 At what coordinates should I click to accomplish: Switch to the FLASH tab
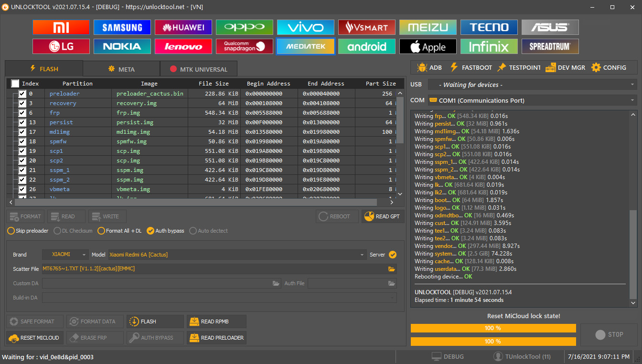(44, 69)
